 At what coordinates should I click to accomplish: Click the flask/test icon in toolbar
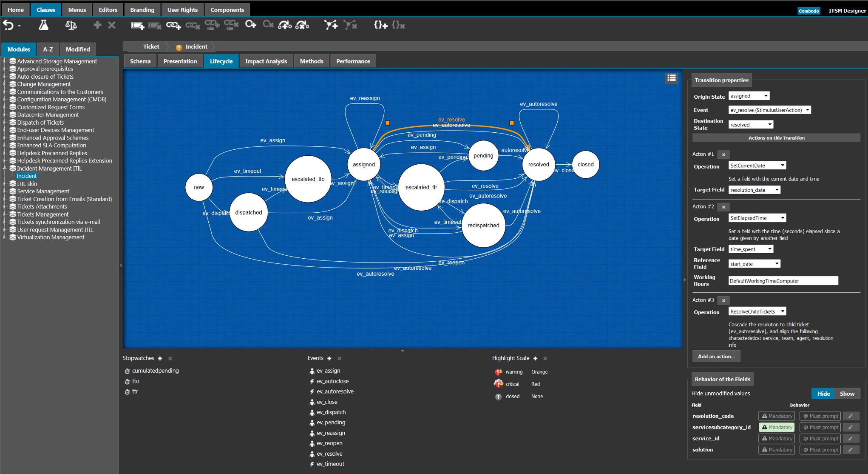[44, 26]
